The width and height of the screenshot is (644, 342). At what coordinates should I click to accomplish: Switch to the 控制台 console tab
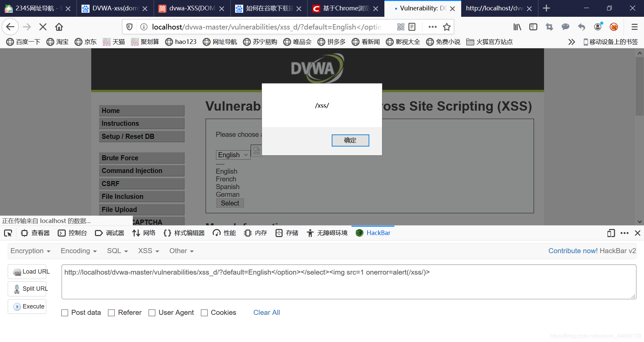coord(72,233)
